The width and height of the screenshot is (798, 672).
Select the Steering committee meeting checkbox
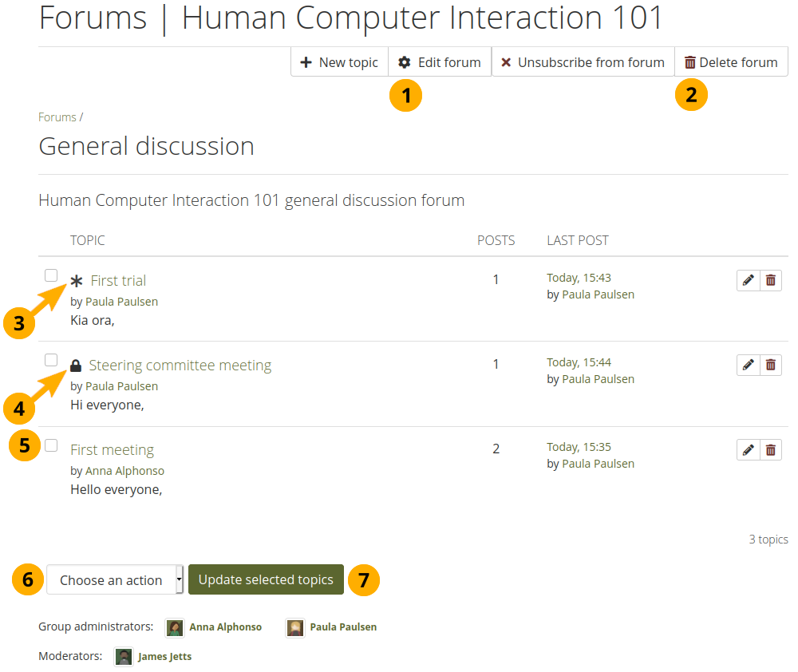51,360
